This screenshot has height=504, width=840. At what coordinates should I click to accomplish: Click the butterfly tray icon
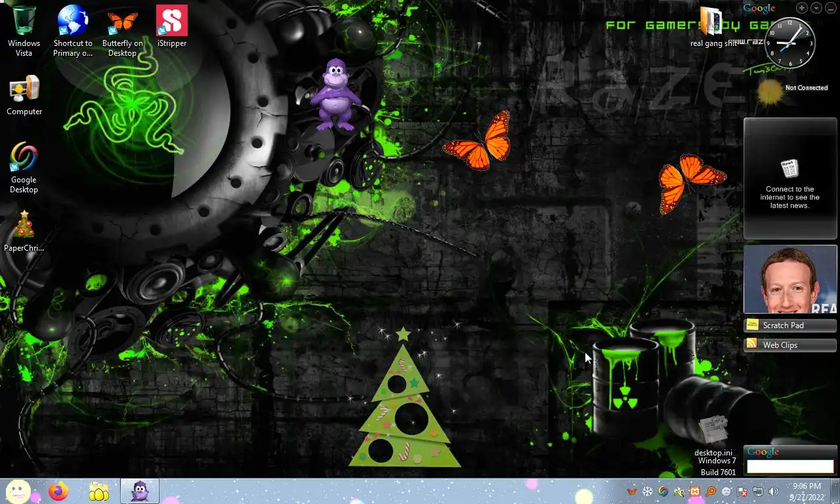[x=631, y=492]
